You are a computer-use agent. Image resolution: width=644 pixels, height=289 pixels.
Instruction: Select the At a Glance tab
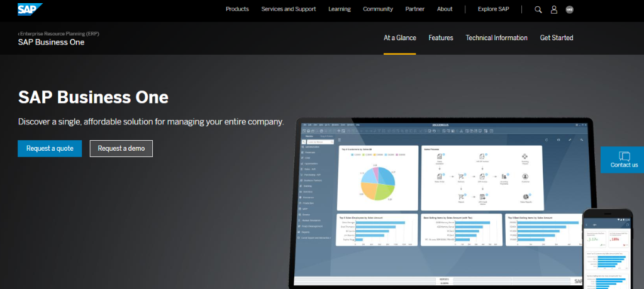pyautogui.click(x=399, y=38)
